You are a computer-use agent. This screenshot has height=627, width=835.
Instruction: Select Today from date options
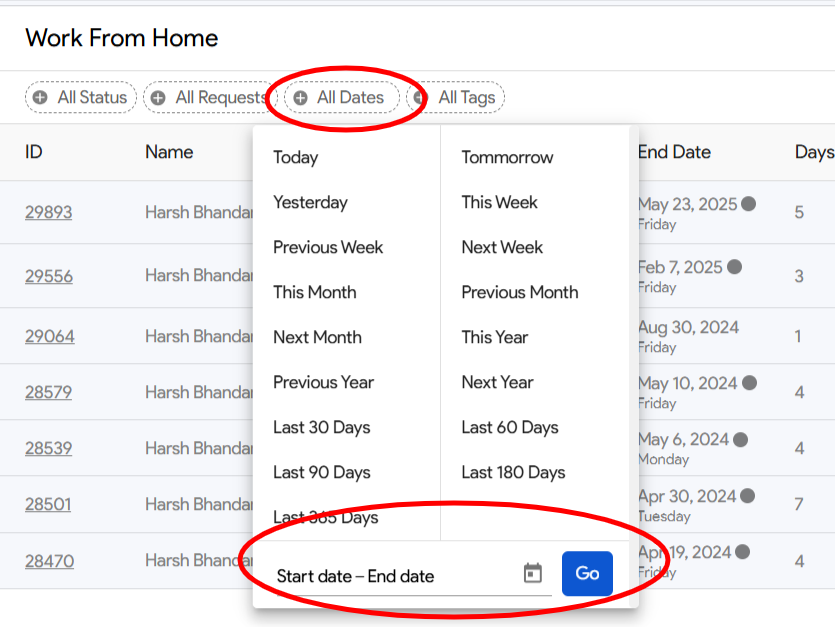(x=295, y=157)
